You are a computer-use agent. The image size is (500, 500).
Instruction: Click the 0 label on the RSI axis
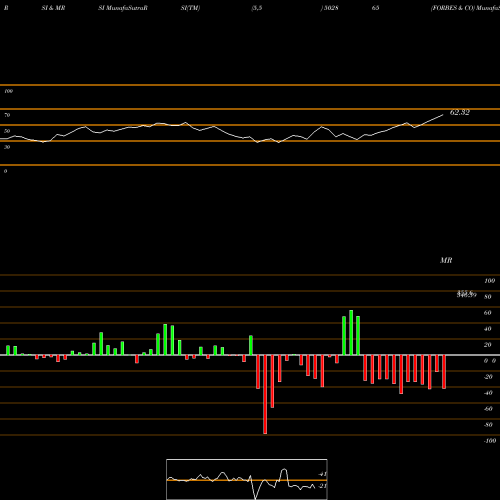[x=5, y=171]
